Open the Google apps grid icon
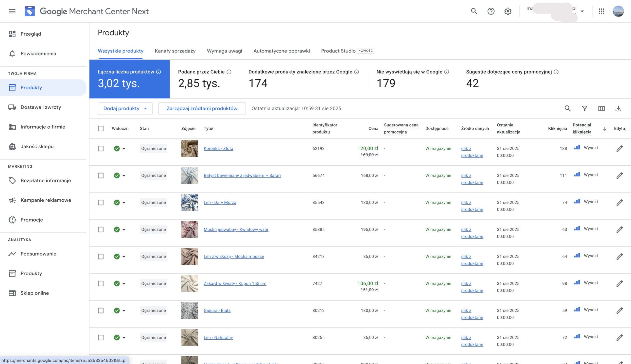Image resolution: width=631 pixels, height=364 pixels. pos(601,11)
